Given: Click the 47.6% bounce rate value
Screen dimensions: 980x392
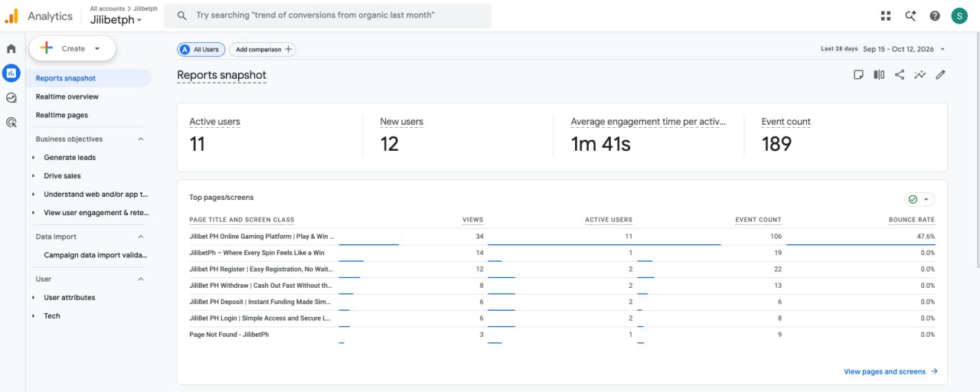Looking at the screenshot, I should click(x=925, y=237).
